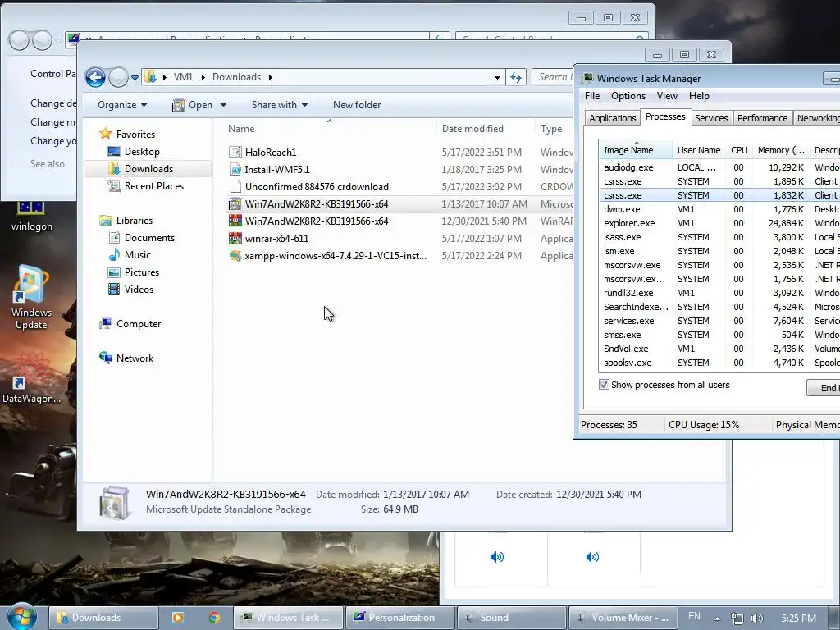This screenshot has width=840, height=630.
Task: Show hidden system tray icons
Action: (717, 619)
